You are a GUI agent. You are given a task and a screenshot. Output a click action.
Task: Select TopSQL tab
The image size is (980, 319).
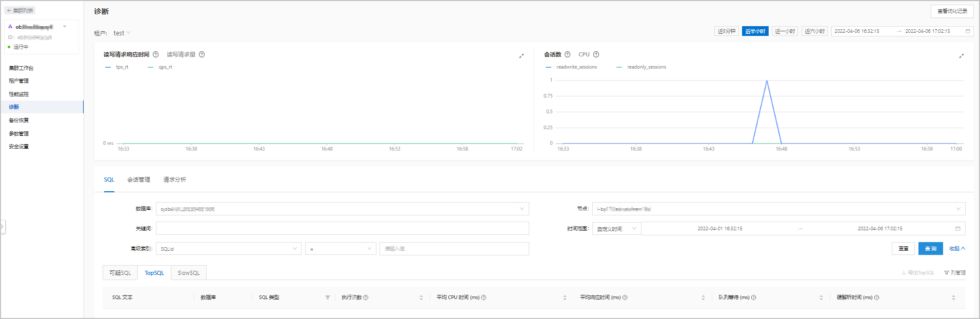[154, 273]
